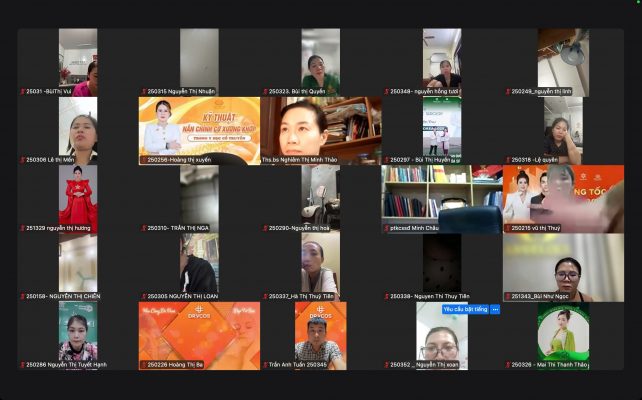Screen dimensions: 642x400
Task: Click muted mic icon for Mai Thị Thanh Thảo
Action: [506, 365]
